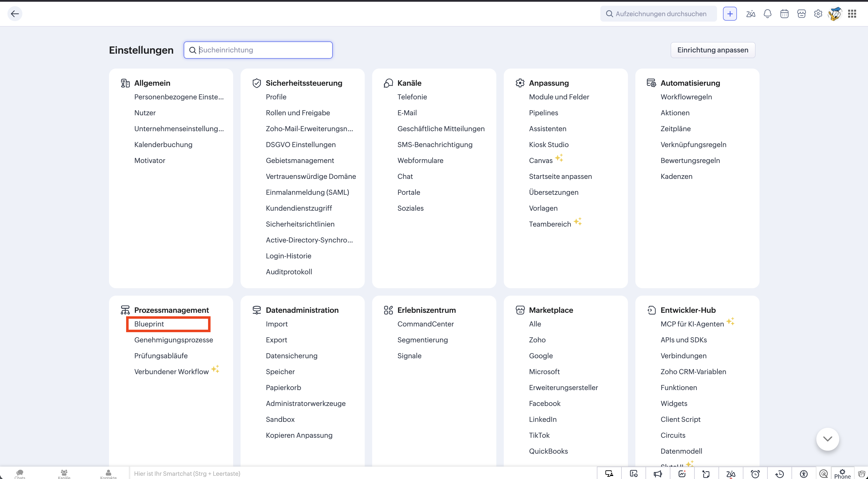Open announcements megaphone icon
This screenshot has width=868, height=479.
(658, 474)
